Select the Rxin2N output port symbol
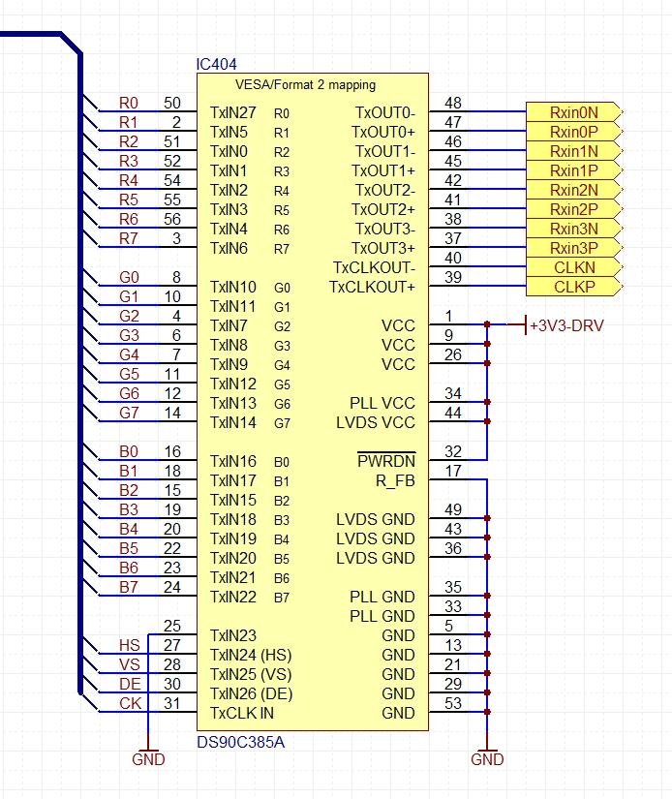 pyautogui.click(x=574, y=189)
